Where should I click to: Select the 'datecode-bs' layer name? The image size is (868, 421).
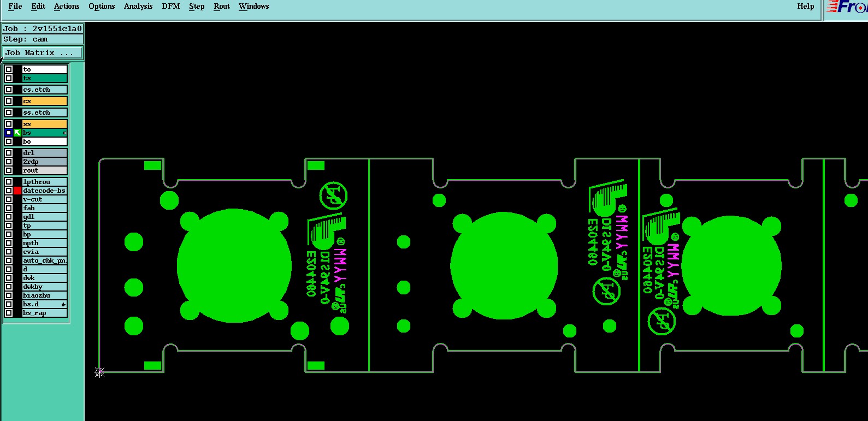pos(45,191)
